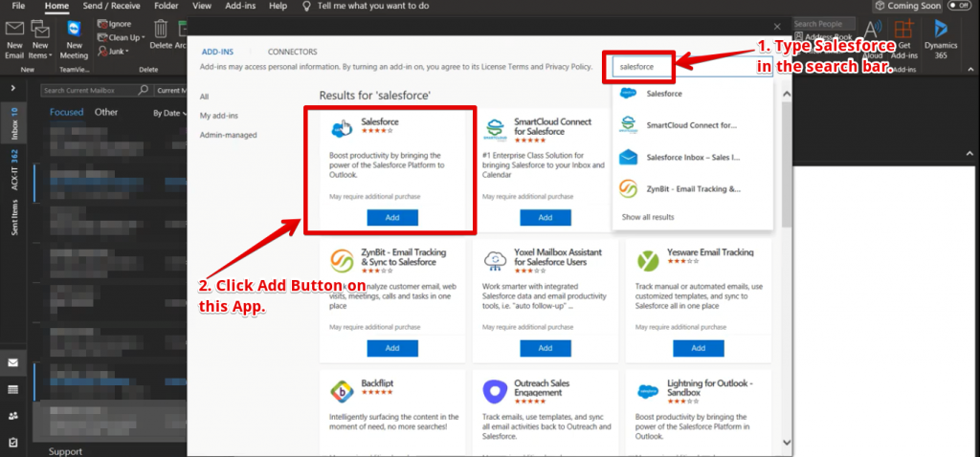Add SmartCloud Connect for Salesforce
980x457 pixels.
click(546, 217)
